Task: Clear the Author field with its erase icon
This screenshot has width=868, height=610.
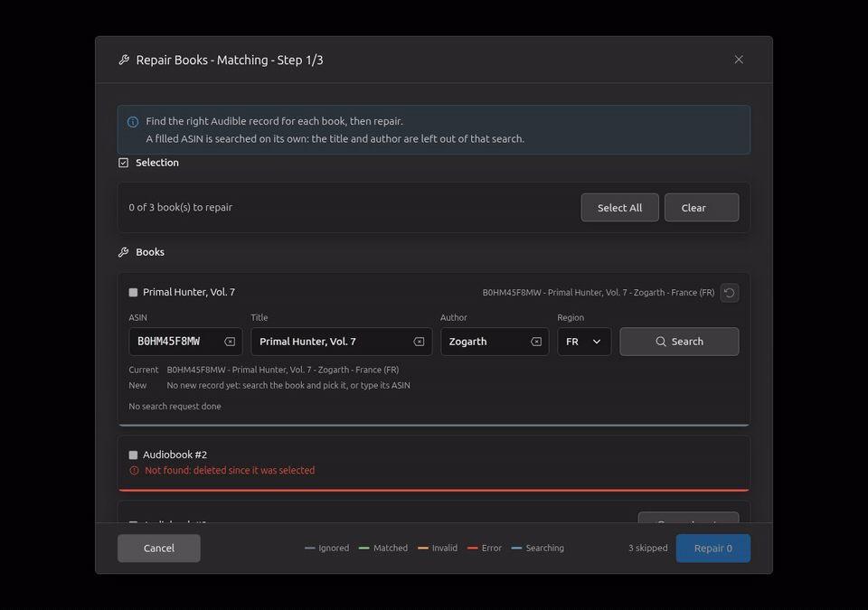Action: (536, 342)
